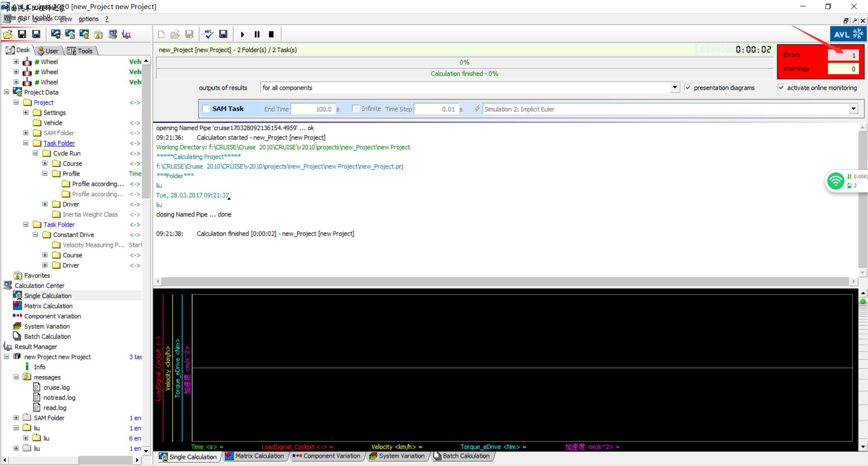This screenshot has height=466, width=868.
Task: Expand the Settings folder
Action: click(26, 112)
